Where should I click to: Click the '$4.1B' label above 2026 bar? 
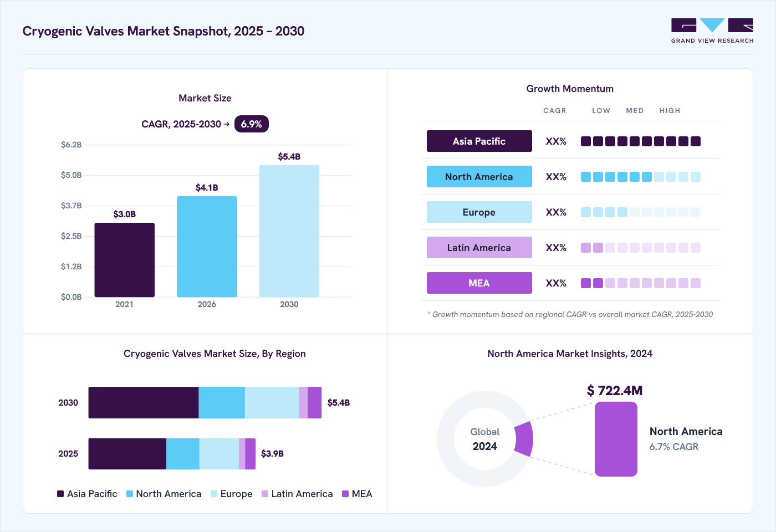(207, 188)
